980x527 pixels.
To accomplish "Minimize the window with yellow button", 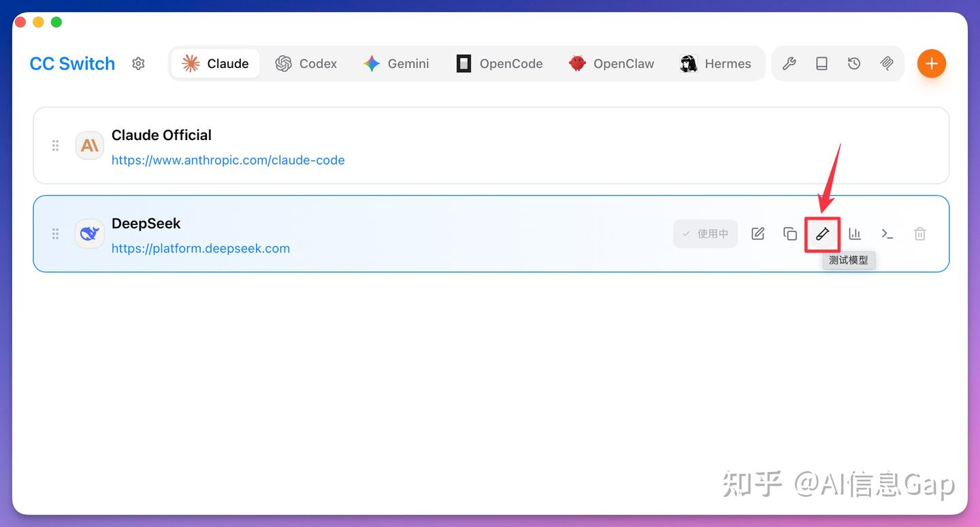I will pyautogui.click(x=38, y=22).
